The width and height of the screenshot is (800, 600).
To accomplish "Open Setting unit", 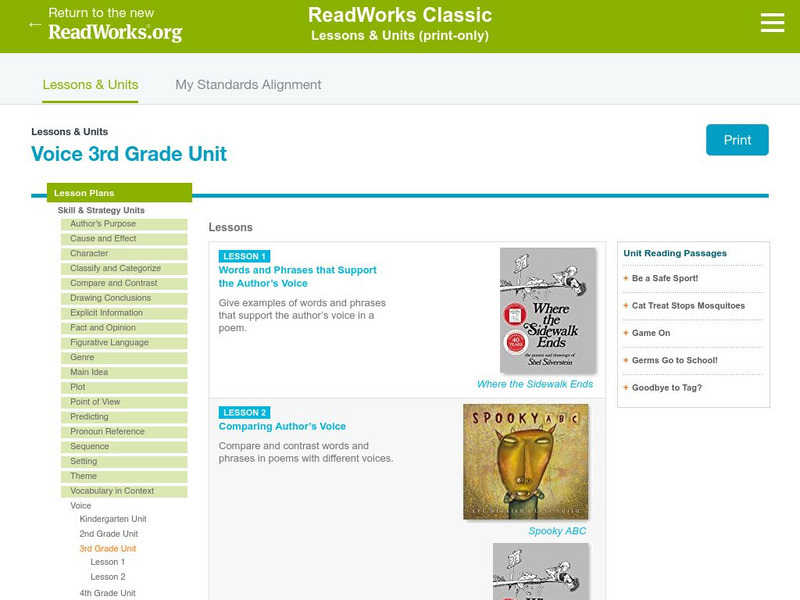I will pyautogui.click(x=124, y=461).
